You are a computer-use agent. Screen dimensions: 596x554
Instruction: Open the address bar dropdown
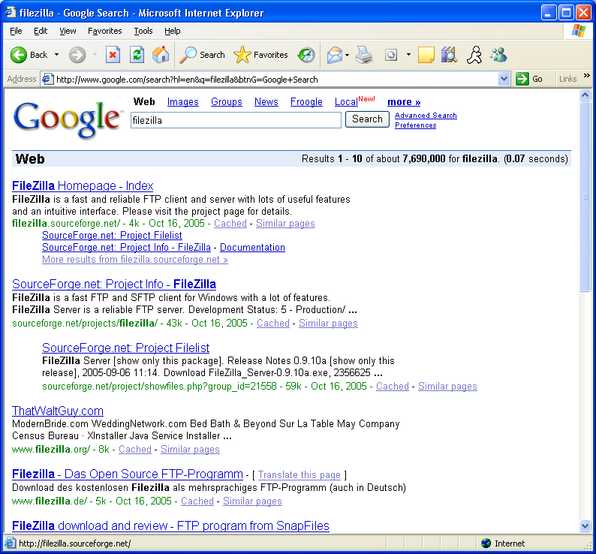click(x=503, y=79)
